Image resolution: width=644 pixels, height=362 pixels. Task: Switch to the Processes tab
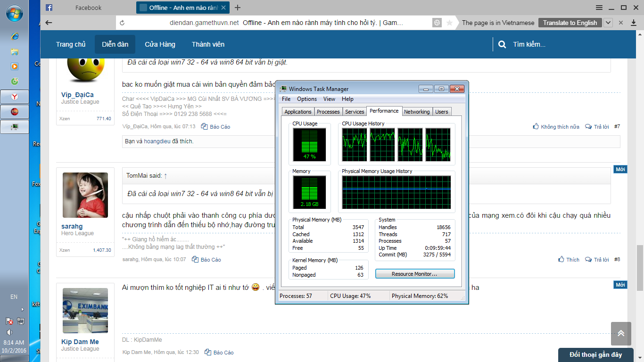(328, 112)
